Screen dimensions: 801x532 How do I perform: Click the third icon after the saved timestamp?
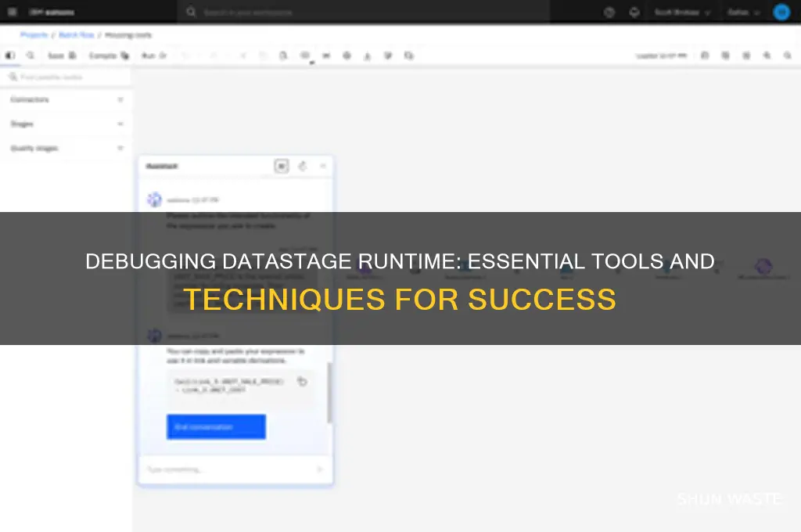(746, 56)
